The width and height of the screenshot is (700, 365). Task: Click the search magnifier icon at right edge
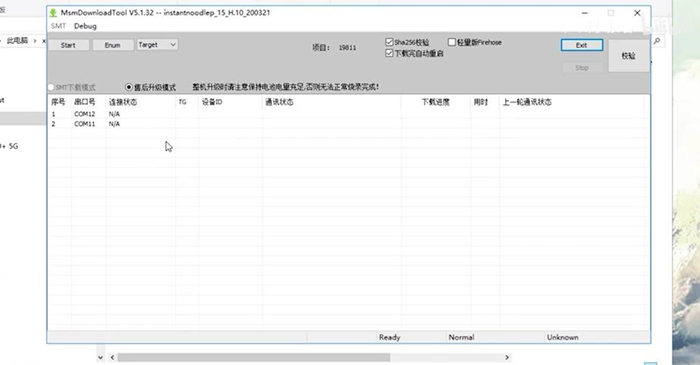click(657, 41)
